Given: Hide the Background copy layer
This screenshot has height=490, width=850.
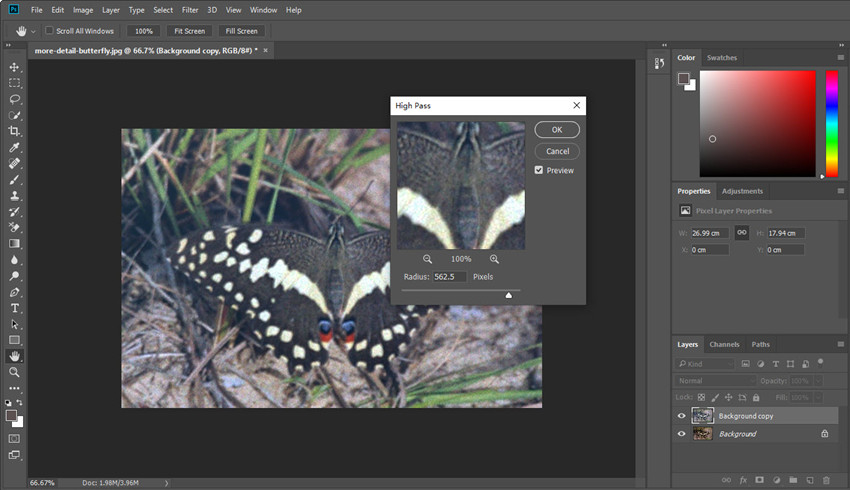Looking at the screenshot, I should click(x=681, y=416).
